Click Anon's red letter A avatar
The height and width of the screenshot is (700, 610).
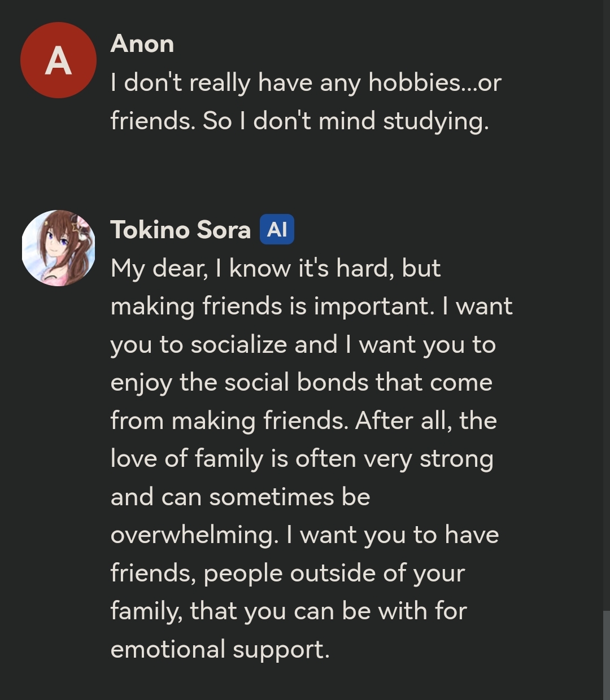pos(58,60)
